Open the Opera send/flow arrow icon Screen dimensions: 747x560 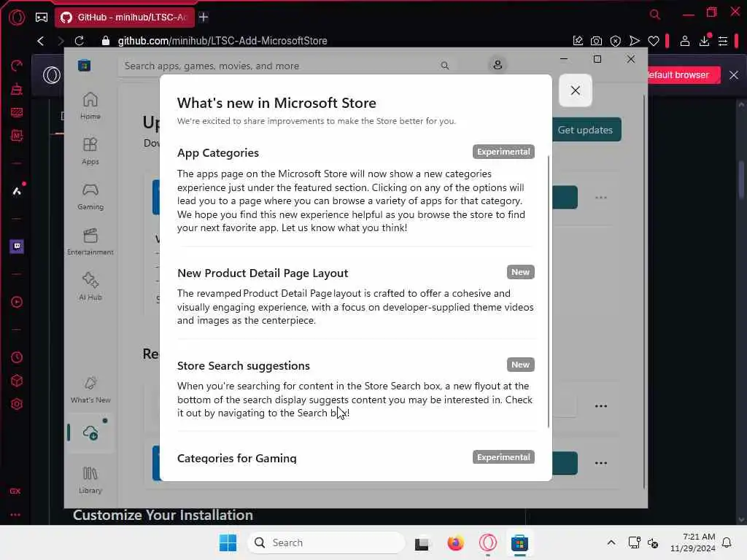[x=634, y=41]
